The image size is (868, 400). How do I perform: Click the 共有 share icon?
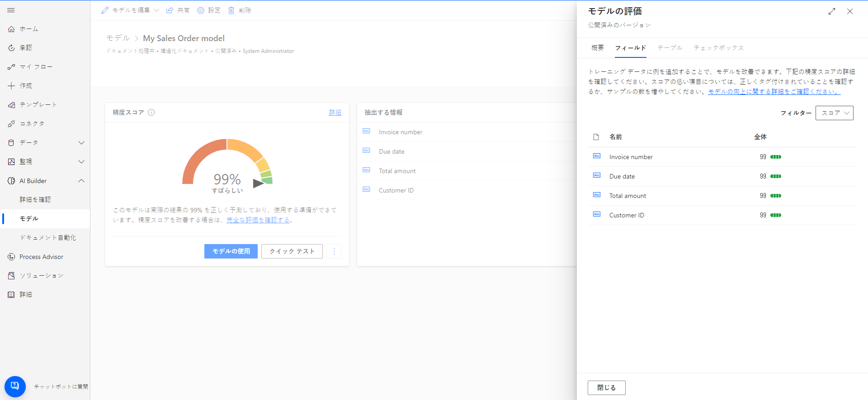[x=170, y=10]
